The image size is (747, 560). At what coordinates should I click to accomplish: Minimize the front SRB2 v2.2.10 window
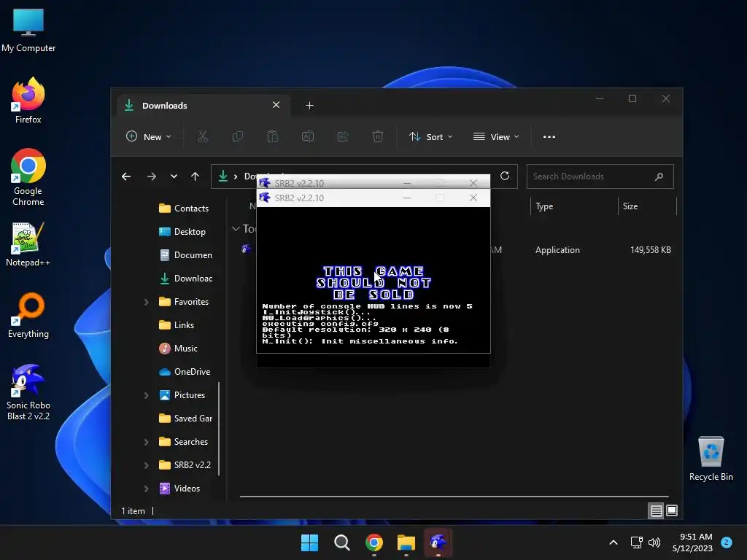click(407, 198)
